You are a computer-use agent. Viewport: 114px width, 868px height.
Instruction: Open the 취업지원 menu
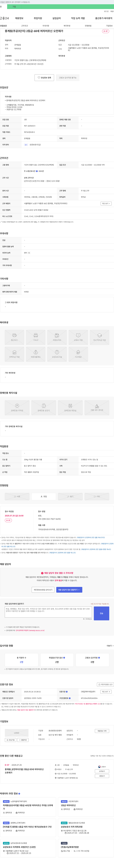pos(38,18)
